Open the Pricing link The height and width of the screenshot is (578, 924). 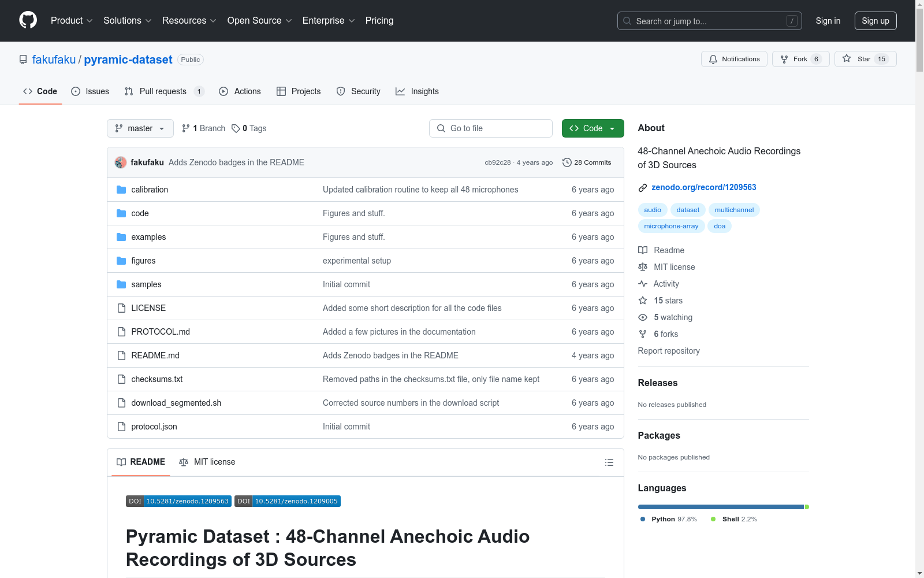(379, 20)
